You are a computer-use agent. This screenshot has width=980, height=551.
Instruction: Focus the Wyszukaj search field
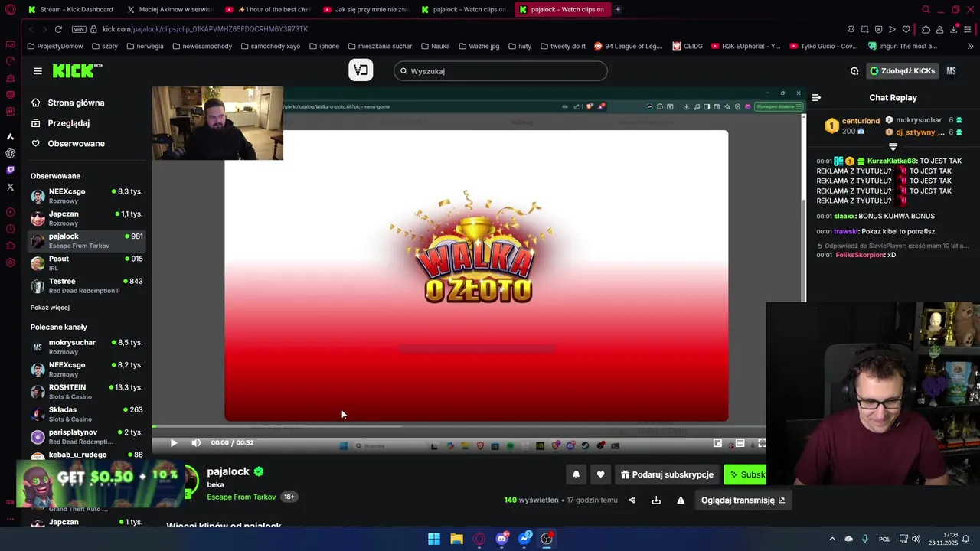tap(501, 71)
